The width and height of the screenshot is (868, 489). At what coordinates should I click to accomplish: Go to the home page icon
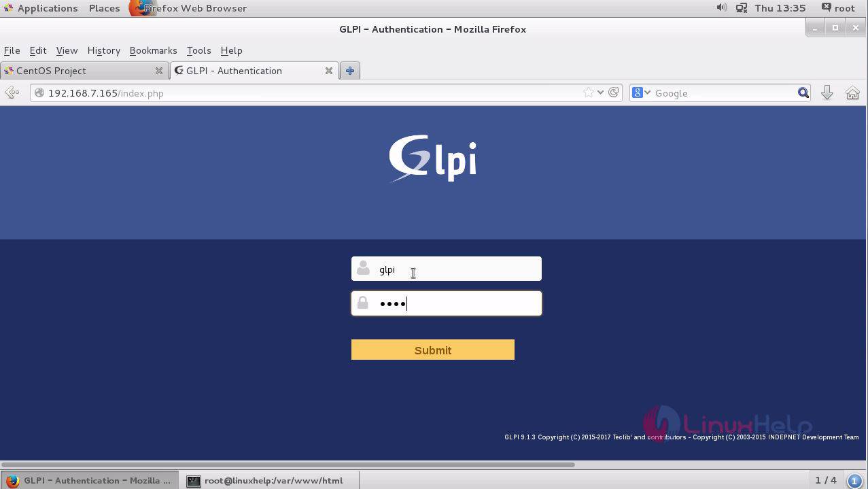(852, 93)
